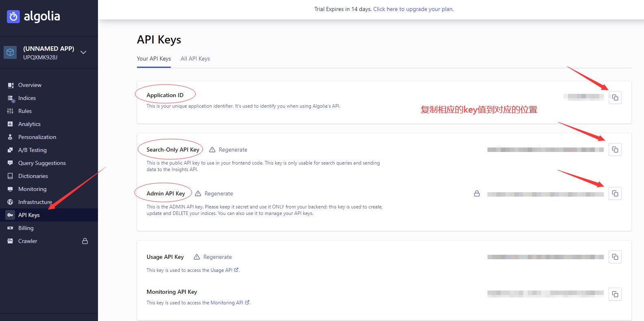
Task: Open Query Suggestions from the sidebar
Action: coord(42,163)
